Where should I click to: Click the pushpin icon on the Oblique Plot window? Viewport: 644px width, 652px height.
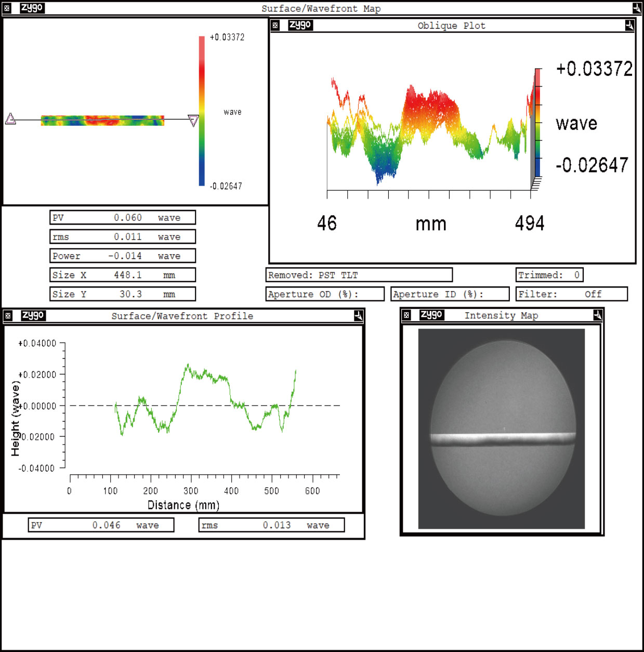[629, 25]
